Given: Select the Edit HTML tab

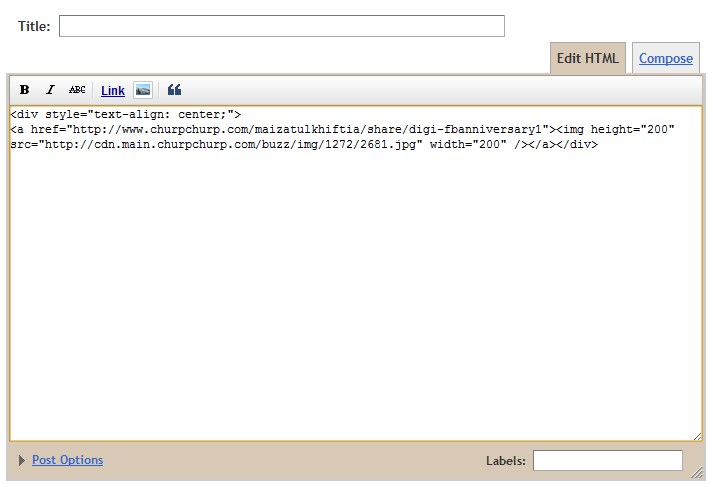Looking at the screenshot, I should point(587,59).
